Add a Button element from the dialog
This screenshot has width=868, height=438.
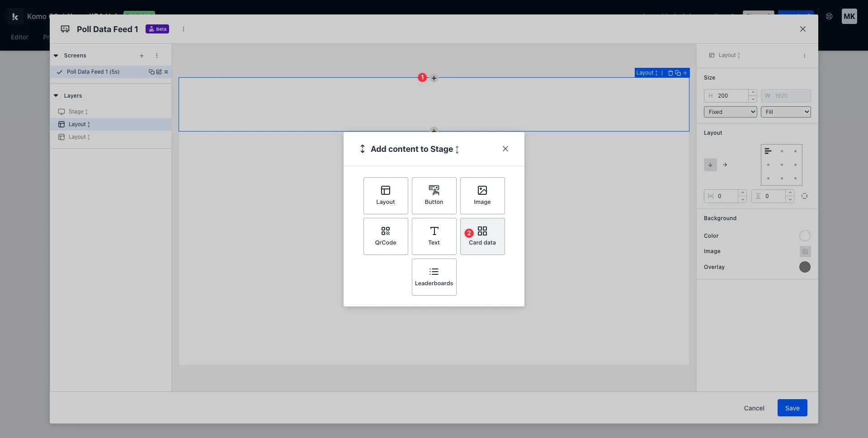pyautogui.click(x=434, y=195)
